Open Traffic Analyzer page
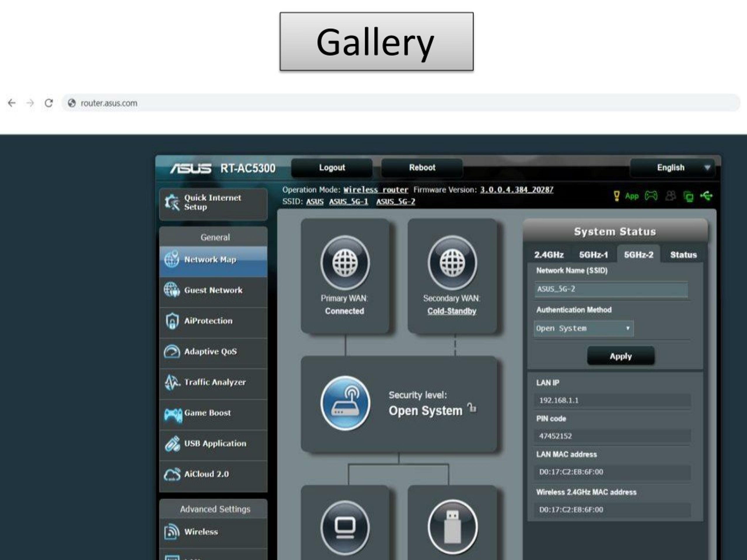 click(213, 384)
